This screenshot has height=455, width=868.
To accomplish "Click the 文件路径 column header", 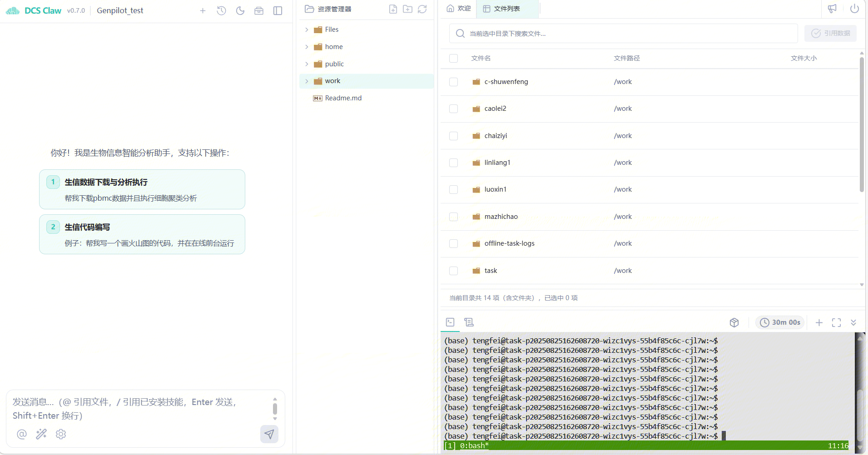I will click(x=627, y=58).
